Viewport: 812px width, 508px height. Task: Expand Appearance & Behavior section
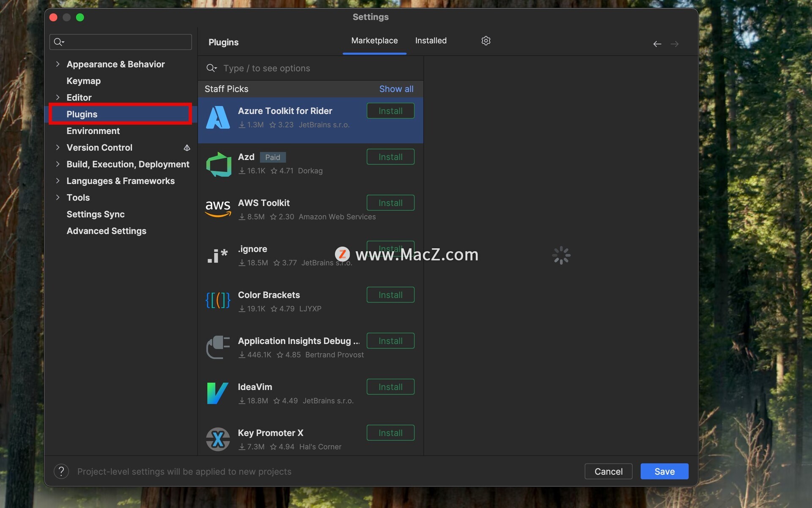click(58, 64)
